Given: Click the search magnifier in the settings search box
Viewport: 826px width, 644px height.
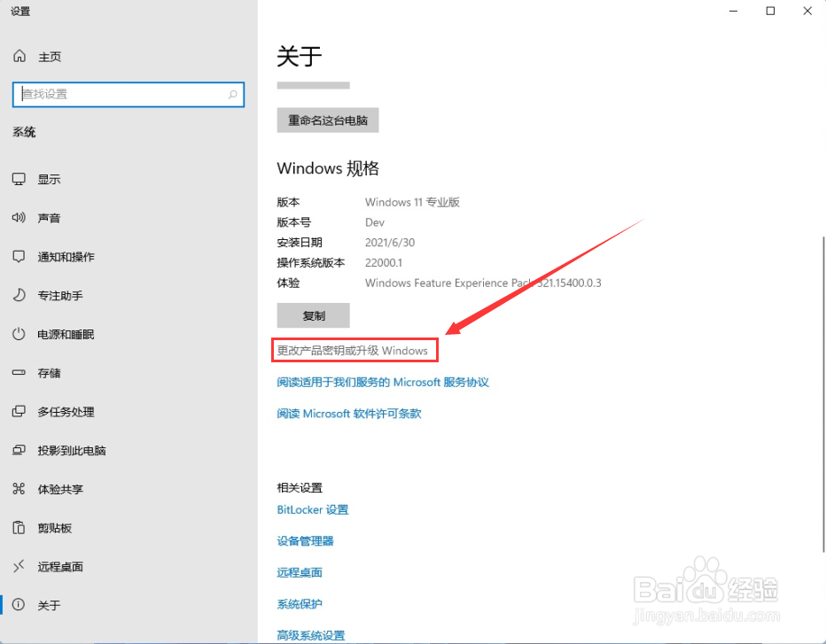Looking at the screenshot, I should coord(232,94).
